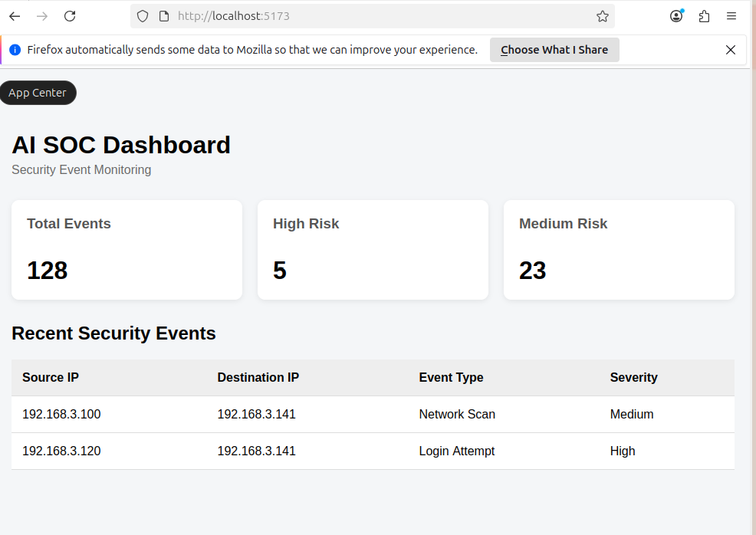Click the App Center button
756x535 pixels.
click(38, 93)
